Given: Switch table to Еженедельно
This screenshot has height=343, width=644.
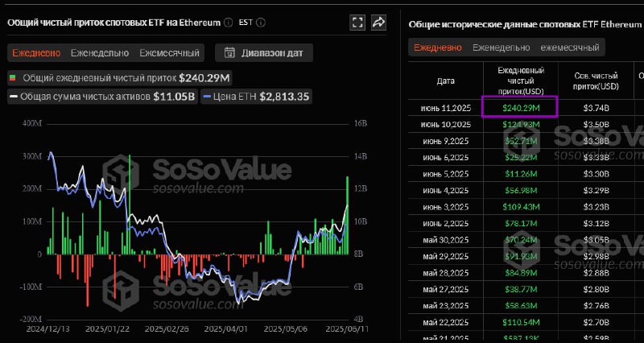Looking at the screenshot, I should click(x=501, y=48).
